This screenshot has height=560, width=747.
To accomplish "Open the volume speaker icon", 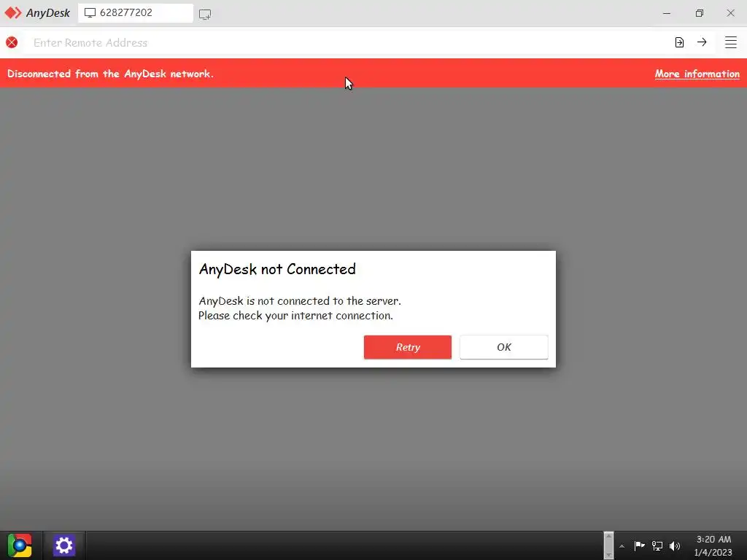I will (x=675, y=545).
